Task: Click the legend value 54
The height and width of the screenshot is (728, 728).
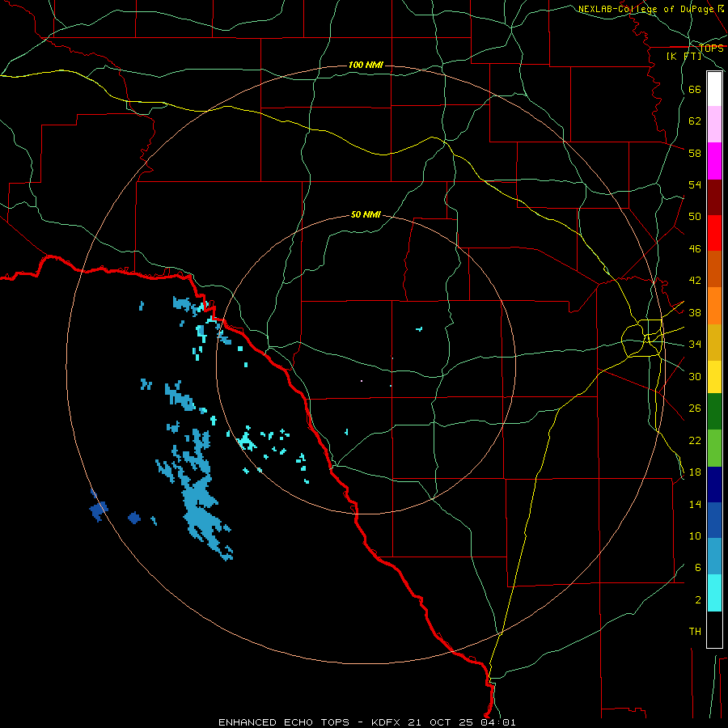Action: (695, 184)
